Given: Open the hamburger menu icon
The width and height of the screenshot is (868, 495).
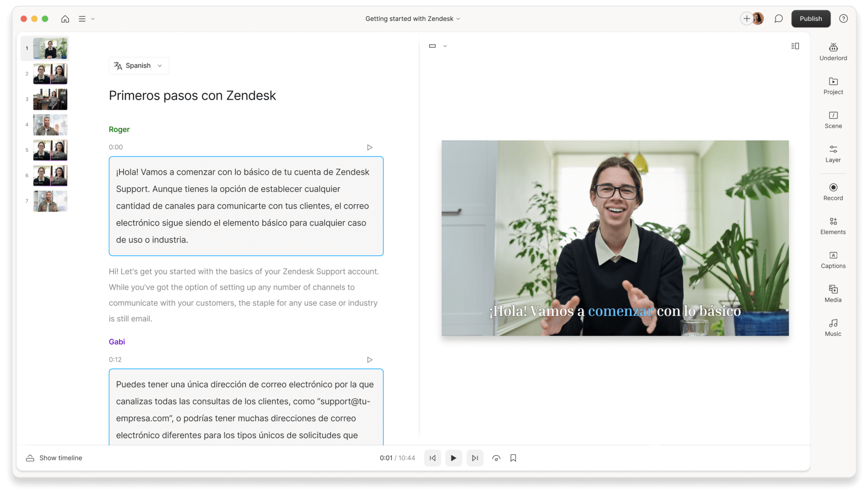Looking at the screenshot, I should [x=82, y=19].
